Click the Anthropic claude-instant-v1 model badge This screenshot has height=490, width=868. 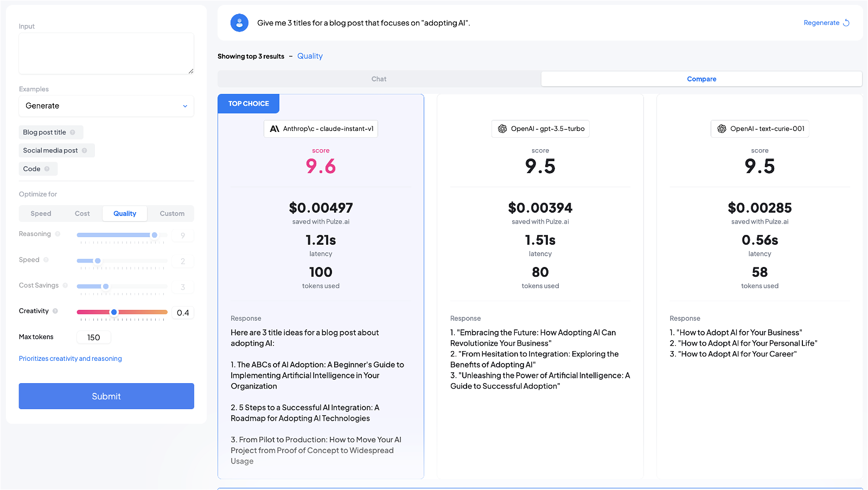[x=321, y=129]
